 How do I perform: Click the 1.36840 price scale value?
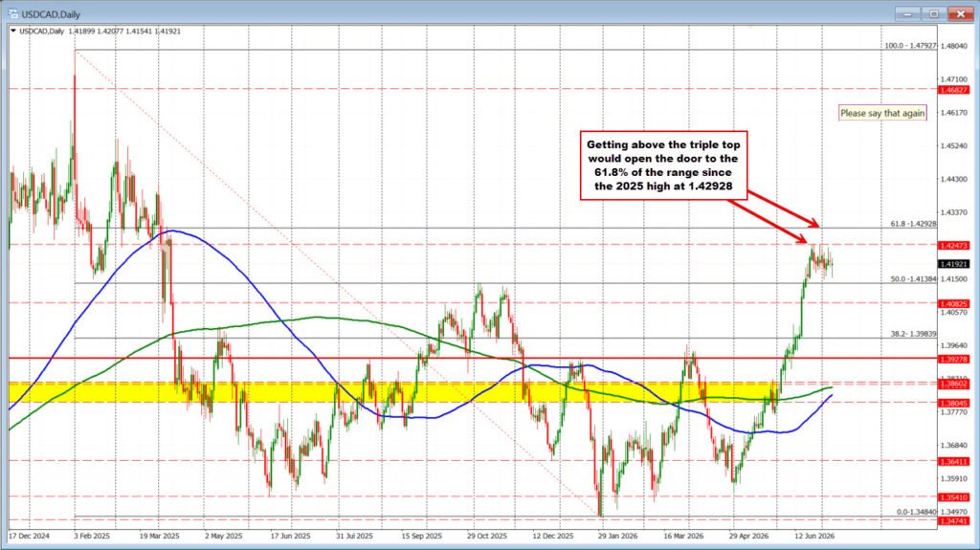tap(954, 445)
